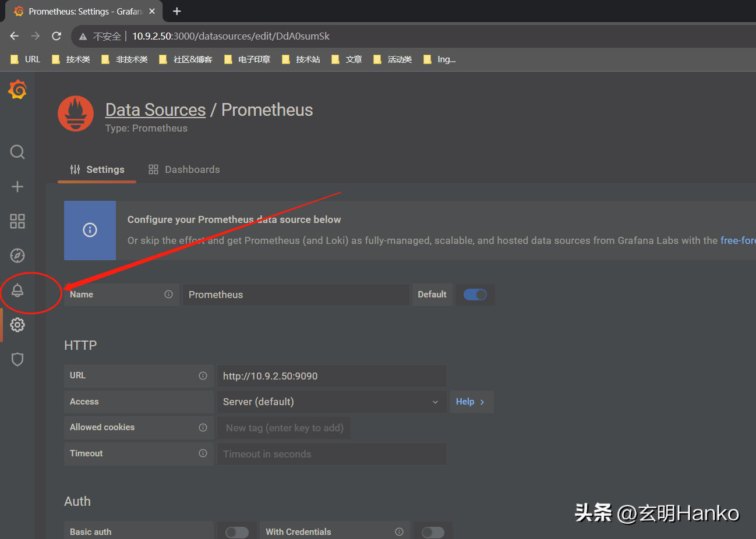Click the not-secure warning icon in address bar
Screen dimensions: 756x539
(83, 36)
